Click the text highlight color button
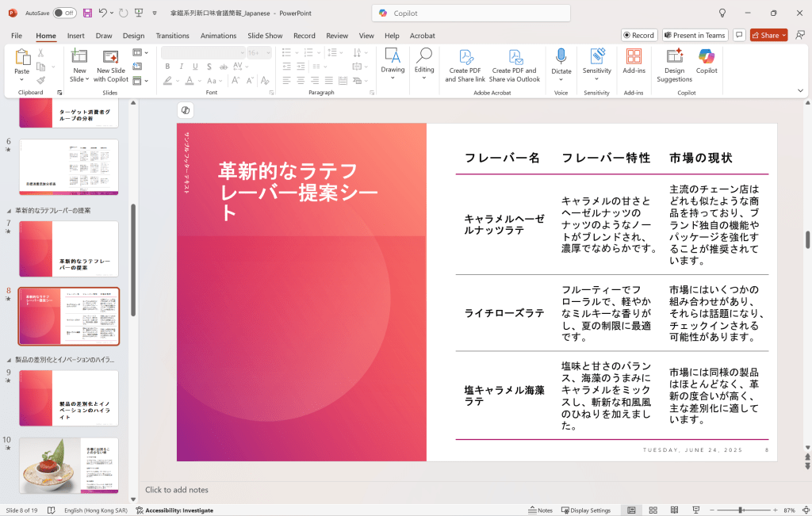812x516 pixels. [167, 81]
